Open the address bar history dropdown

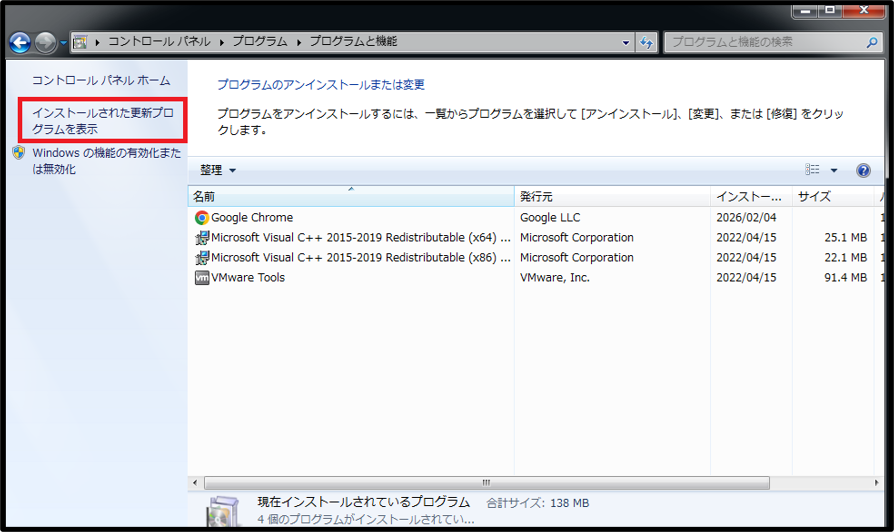tap(625, 42)
